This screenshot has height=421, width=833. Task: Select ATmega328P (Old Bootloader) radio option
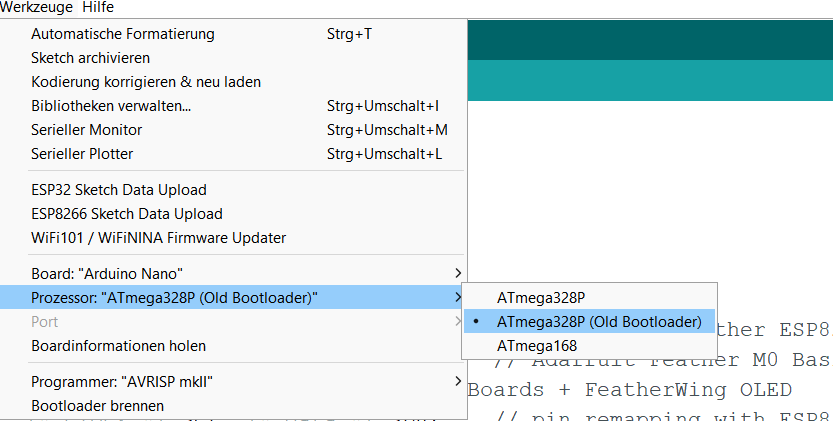589,322
